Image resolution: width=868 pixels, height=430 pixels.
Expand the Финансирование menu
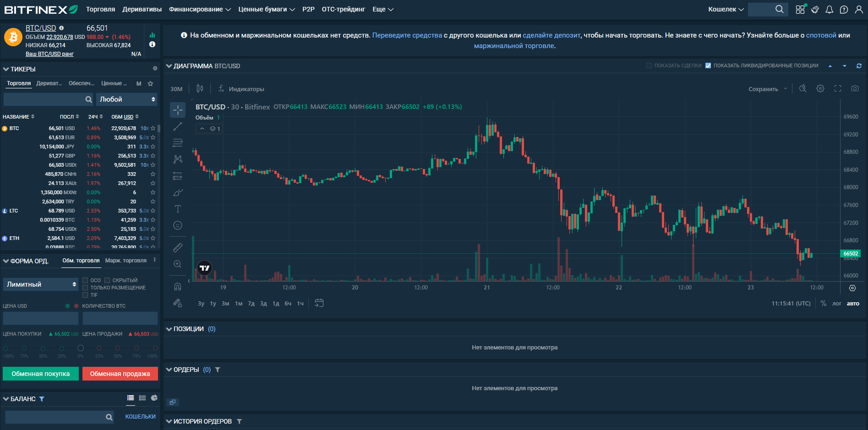(200, 9)
